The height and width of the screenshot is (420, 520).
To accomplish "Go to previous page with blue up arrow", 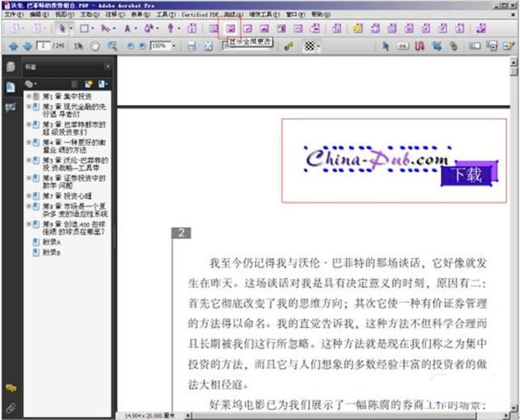I will tap(13, 46).
